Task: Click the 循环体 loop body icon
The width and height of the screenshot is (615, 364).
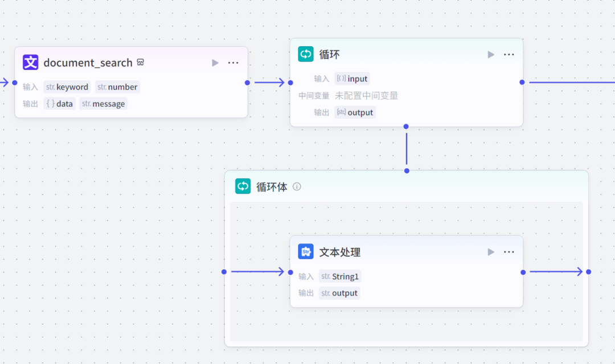Action: (x=243, y=187)
